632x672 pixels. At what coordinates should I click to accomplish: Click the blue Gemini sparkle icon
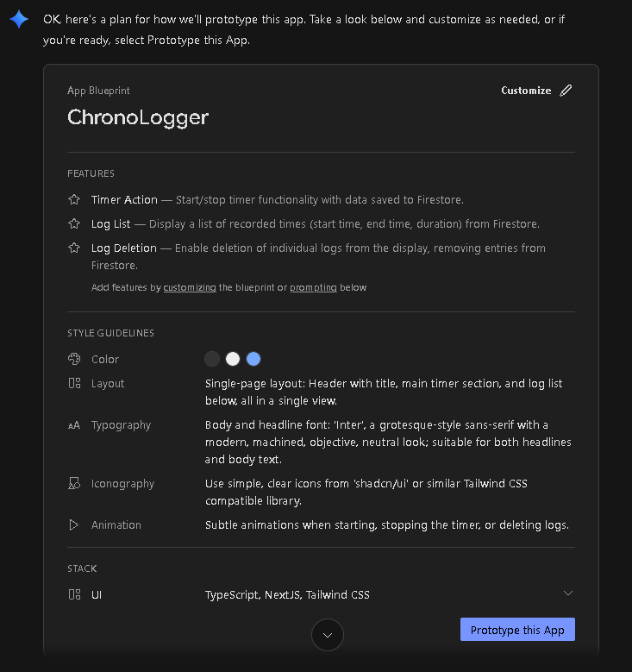(19, 19)
